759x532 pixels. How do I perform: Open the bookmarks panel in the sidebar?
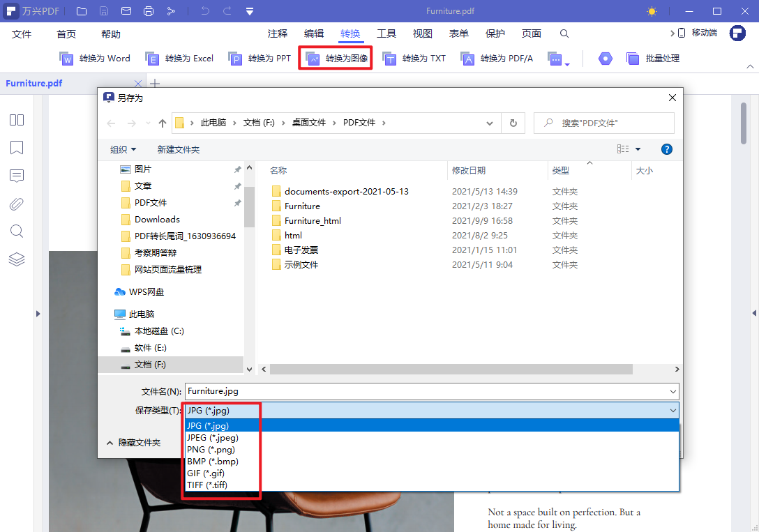[x=16, y=148]
